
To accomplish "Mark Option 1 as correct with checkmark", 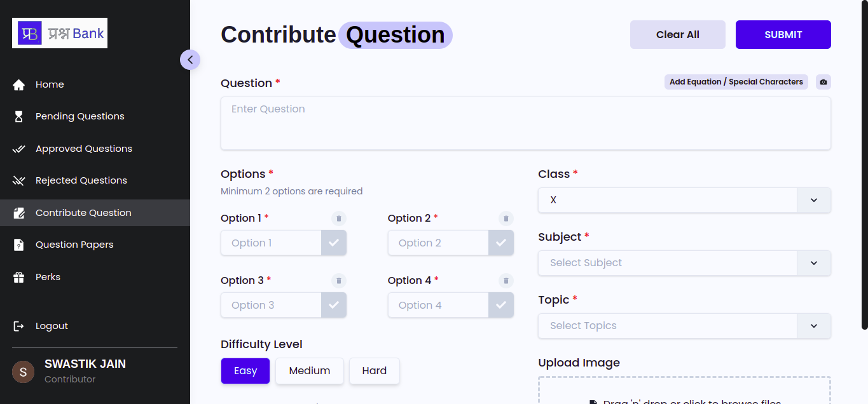I will point(334,243).
